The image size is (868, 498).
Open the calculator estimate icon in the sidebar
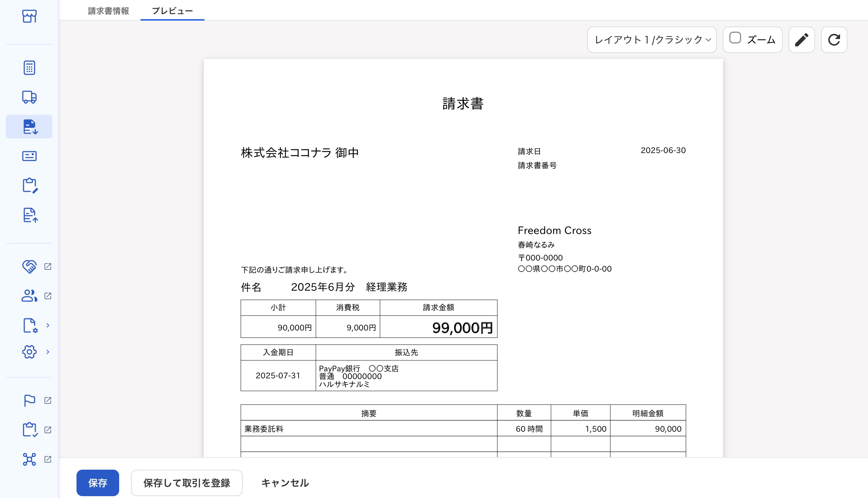pyautogui.click(x=29, y=68)
